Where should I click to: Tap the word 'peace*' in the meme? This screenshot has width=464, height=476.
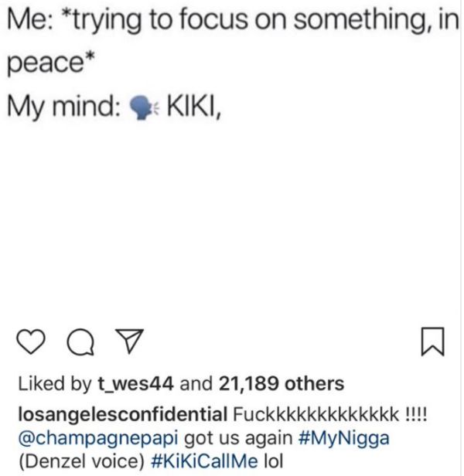(51, 63)
